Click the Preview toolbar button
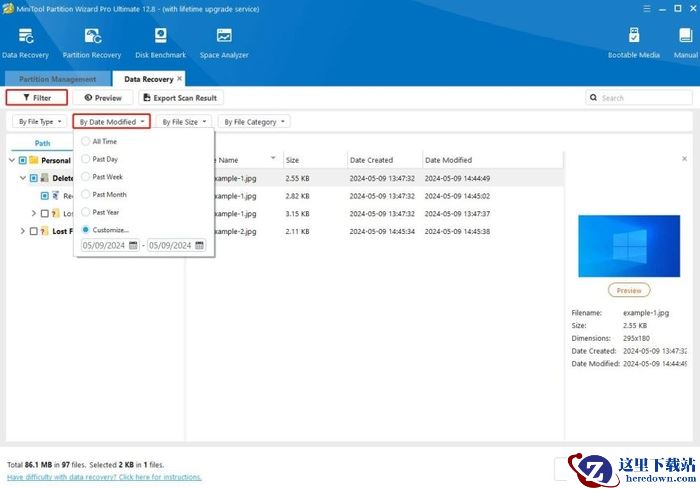 (x=103, y=98)
